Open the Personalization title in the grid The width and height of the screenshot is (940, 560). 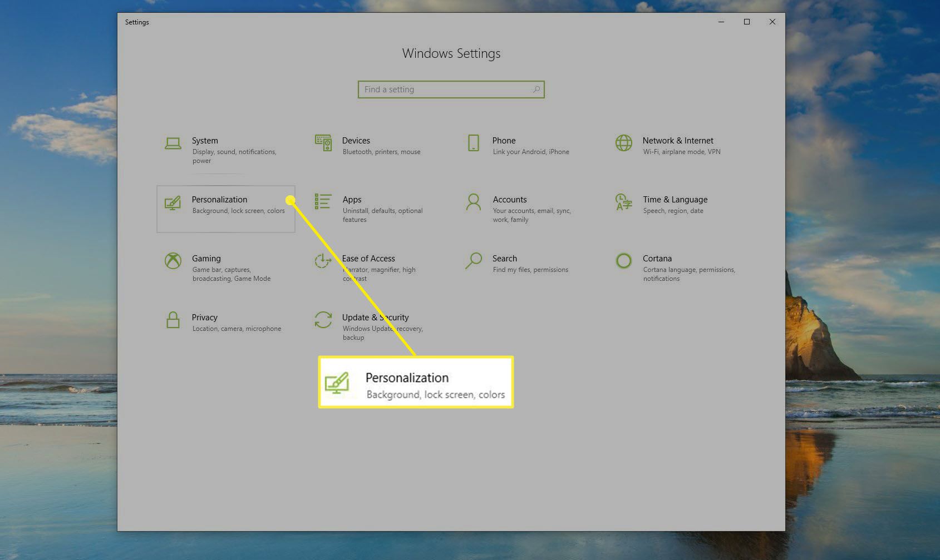(x=219, y=200)
